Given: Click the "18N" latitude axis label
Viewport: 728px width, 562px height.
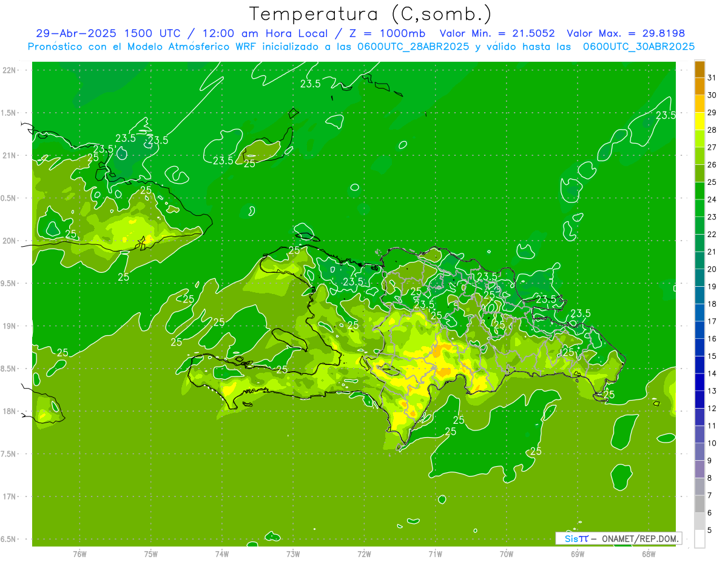Looking at the screenshot, I should coord(10,411).
